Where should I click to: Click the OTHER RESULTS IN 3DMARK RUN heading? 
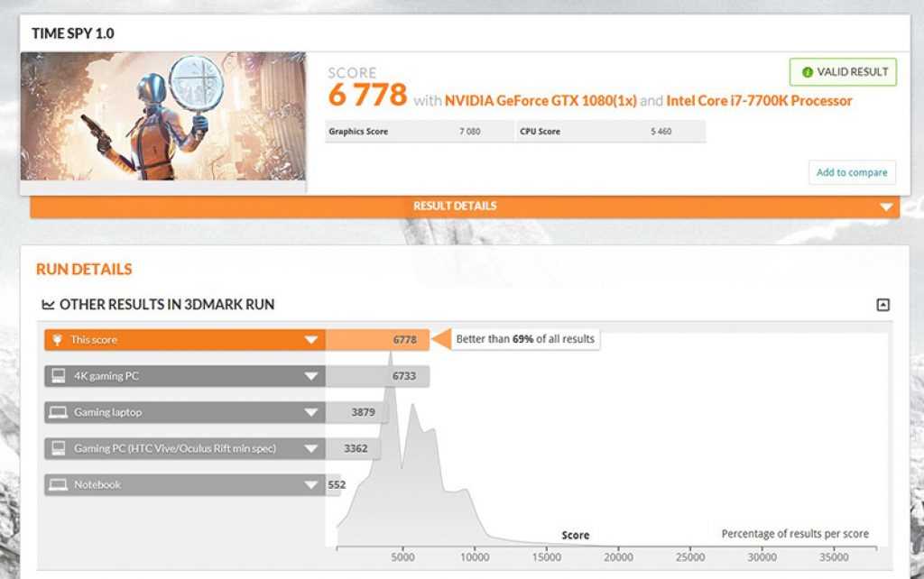(167, 305)
